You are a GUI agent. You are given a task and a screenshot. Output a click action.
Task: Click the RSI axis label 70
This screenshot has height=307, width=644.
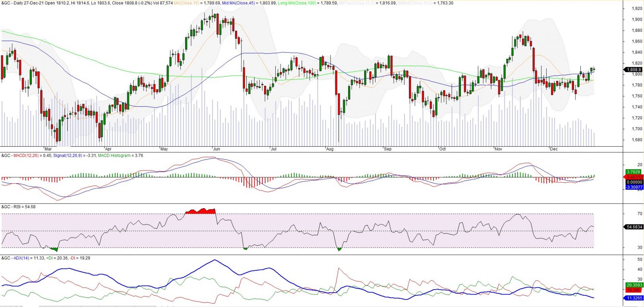pos(640,214)
